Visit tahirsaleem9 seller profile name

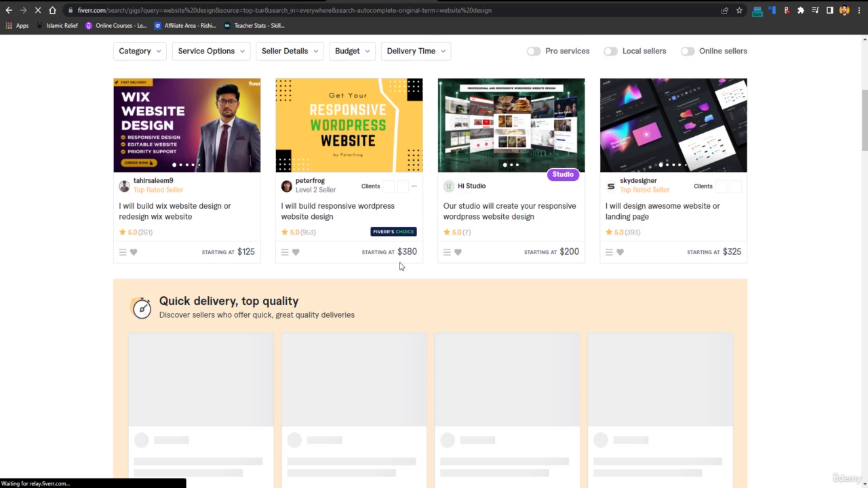pos(153,181)
